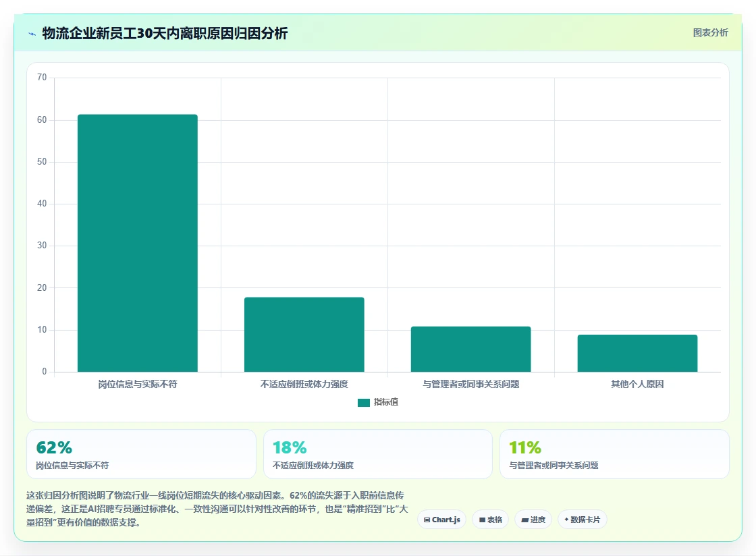The height and width of the screenshot is (556, 756).
Task: Click the description paragraph starting 这张归因分析图
Action: tap(217, 509)
